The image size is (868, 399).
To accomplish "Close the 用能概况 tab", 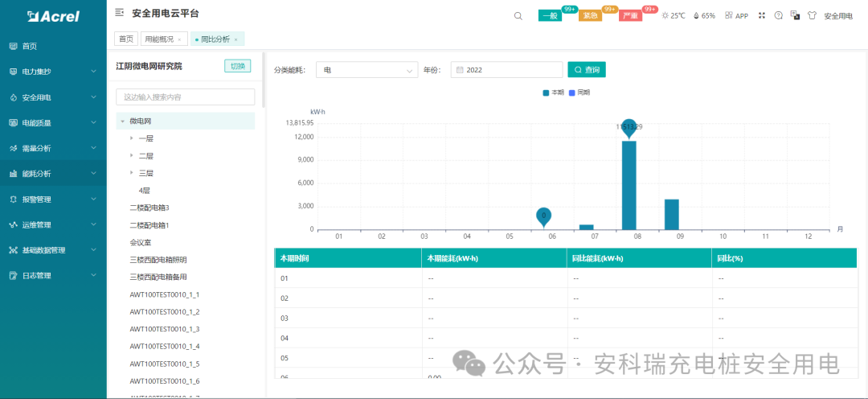I will pos(179,40).
